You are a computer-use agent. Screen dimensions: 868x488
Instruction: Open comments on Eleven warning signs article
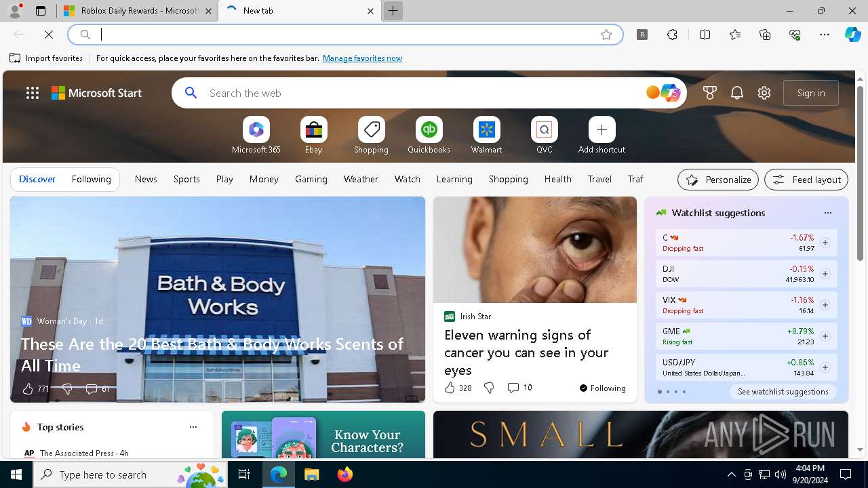(x=519, y=388)
